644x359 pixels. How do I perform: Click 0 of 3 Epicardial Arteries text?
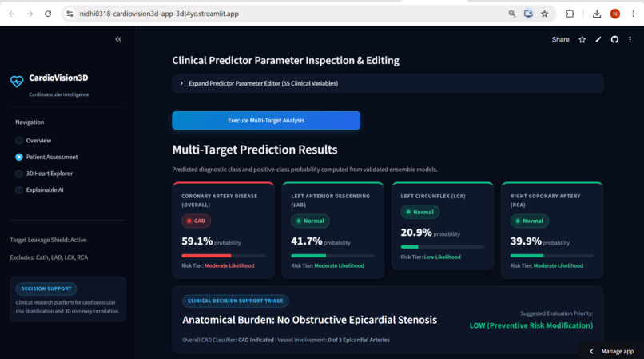pyautogui.click(x=359, y=340)
